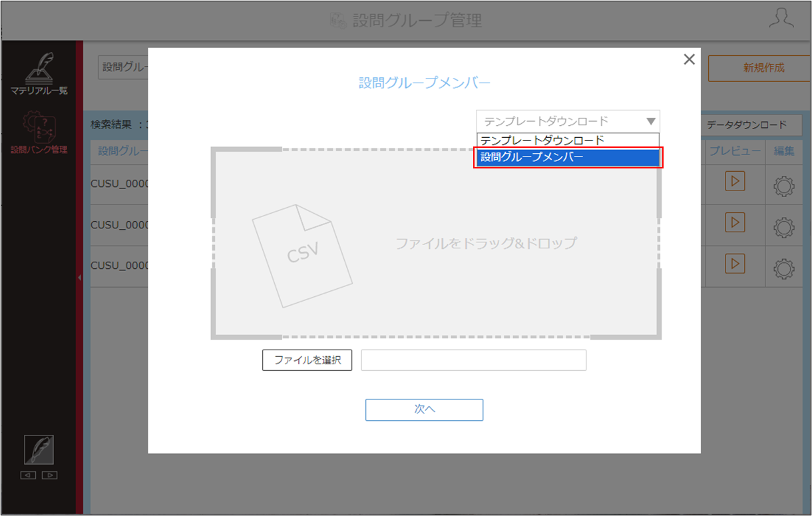
Task: Preview the second row with play icon
Action: click(x=735, y=222)
